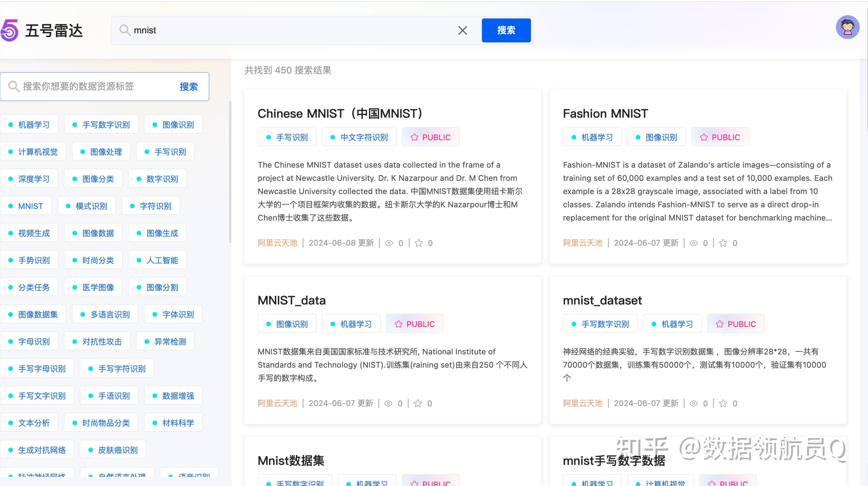The width and height of the screenshot is (868, 486).
Task: Open the 阿里云天池 publisher link on MNIST_data
Action: (x=277, y=403)
